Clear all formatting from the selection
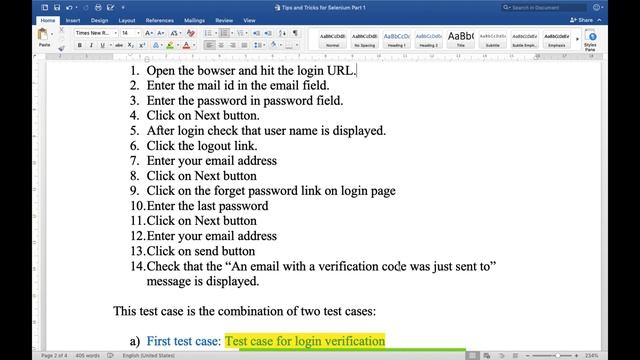The image size is (640, 360). (x=191, y=33)
